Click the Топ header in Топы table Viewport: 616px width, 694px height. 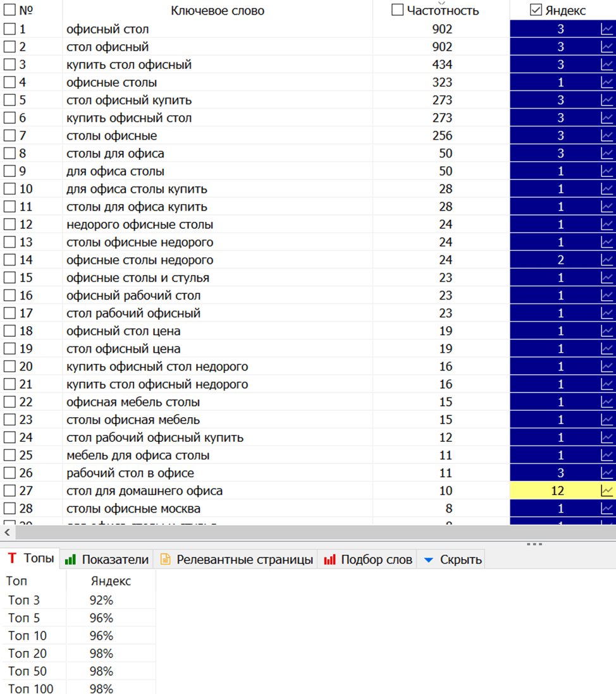[x=16, y=581]
